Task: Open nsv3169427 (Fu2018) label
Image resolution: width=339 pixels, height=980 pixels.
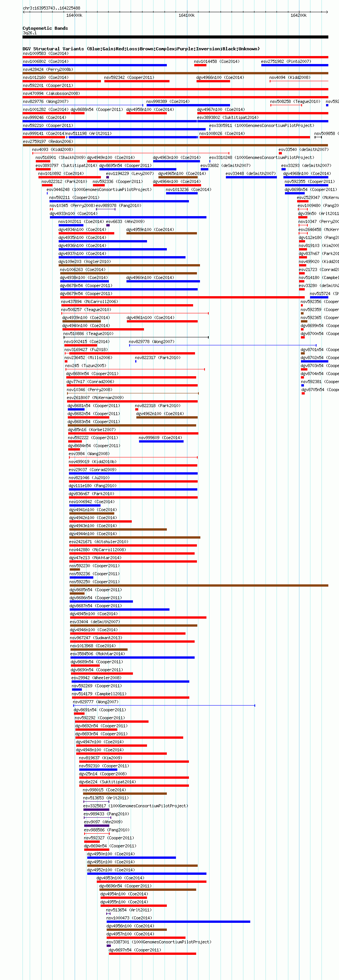Action: 86,350
